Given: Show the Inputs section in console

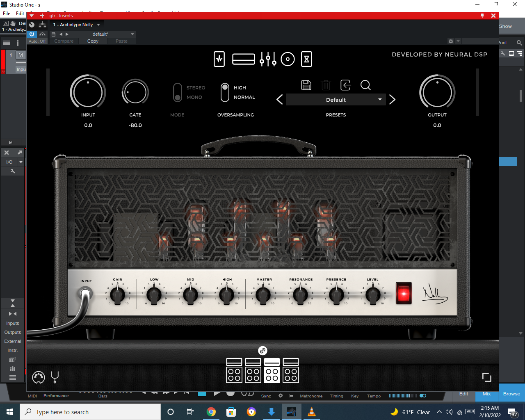Looking at the screenshot, I should pyautogui.click(x=13, y=323).
